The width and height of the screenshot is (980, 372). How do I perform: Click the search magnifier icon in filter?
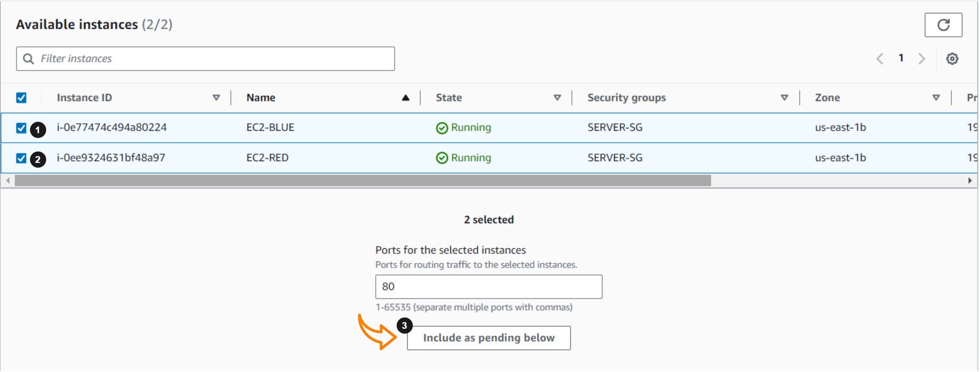coord(28,59)
